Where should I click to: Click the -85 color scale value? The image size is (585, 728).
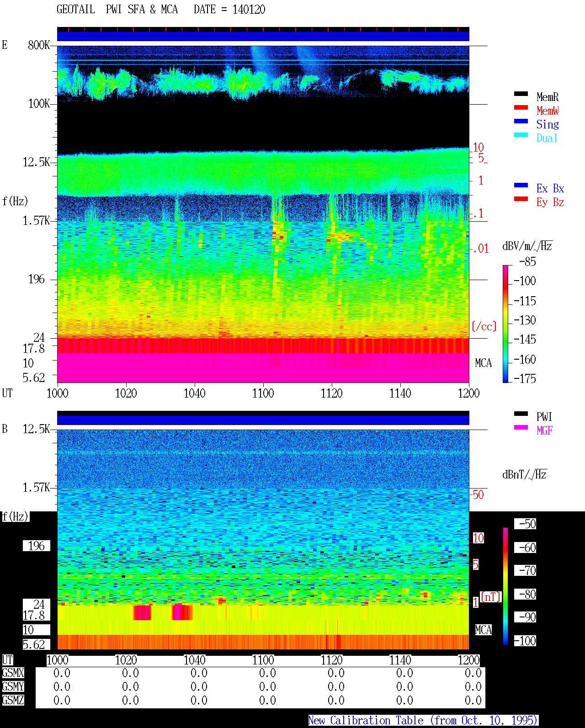click(x=527, y=262)
